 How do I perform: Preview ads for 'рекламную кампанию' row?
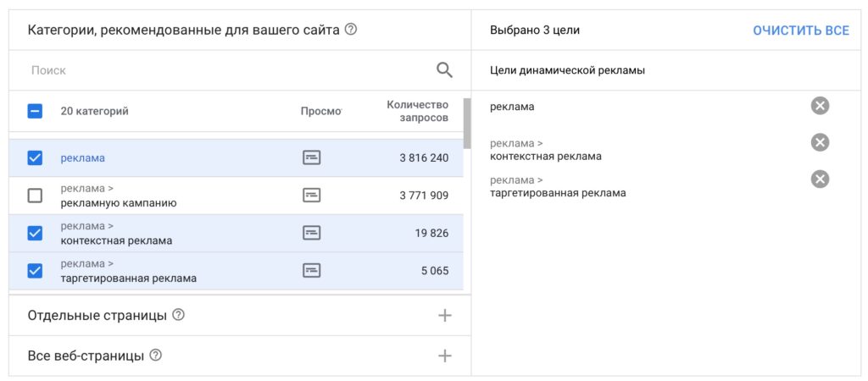312,196
